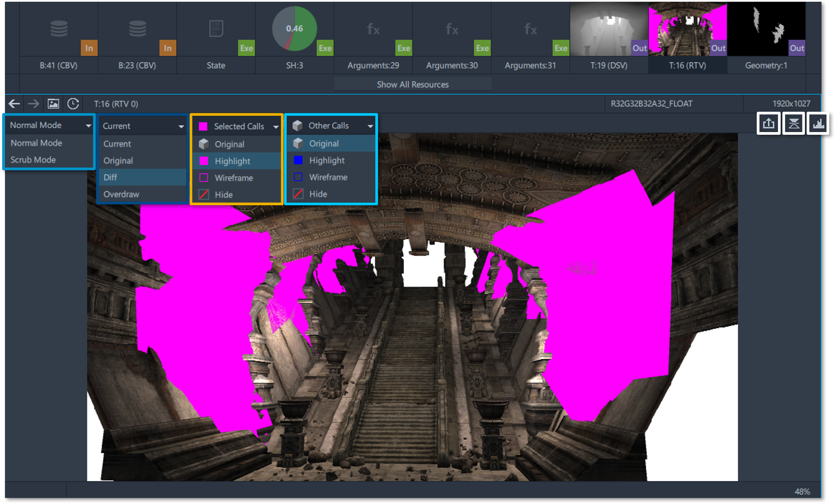Select Diff in the view list
The width and height of the screenshot is (835, 504).
click(x=142, y=177)
